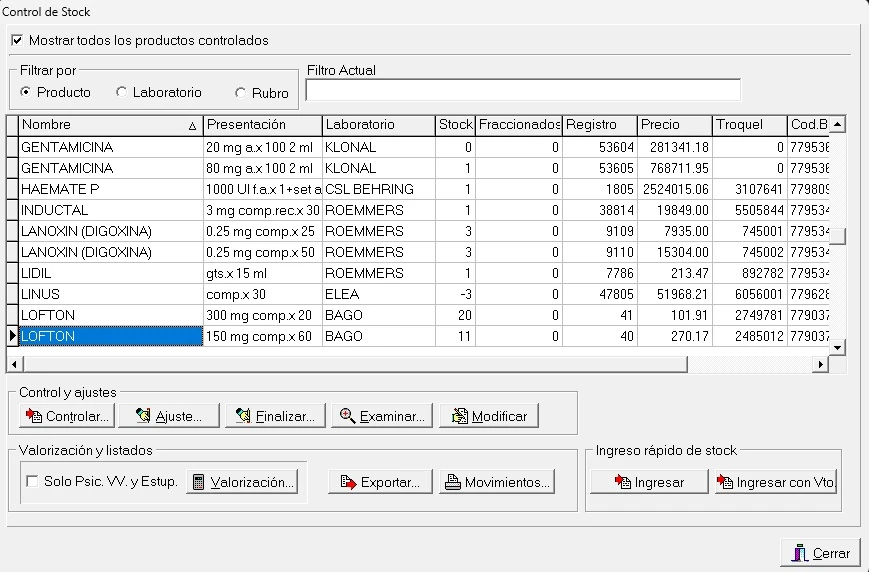The image size is (869, 572).
Task: Select the Laboratorio filter radio button
Action: coord(122,92)
